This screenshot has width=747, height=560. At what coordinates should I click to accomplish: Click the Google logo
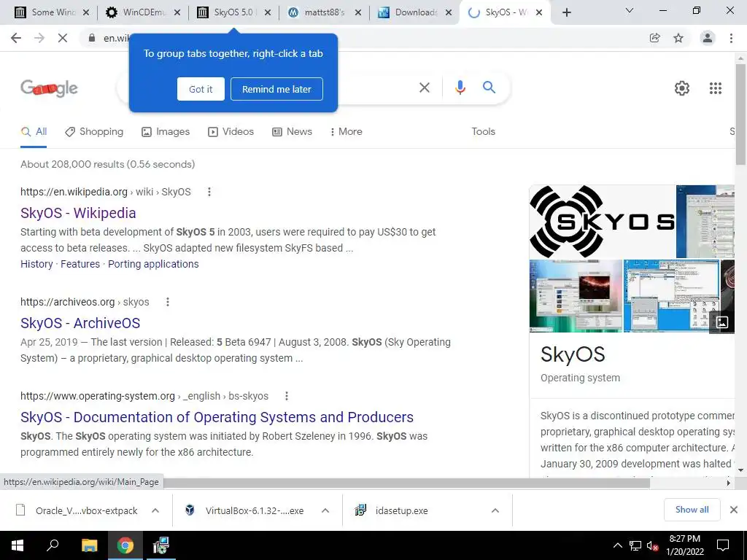(x=49, y=88)
